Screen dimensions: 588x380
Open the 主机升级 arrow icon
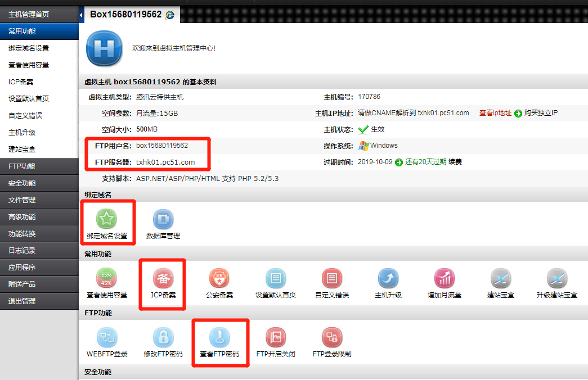[x=388, y=278]
